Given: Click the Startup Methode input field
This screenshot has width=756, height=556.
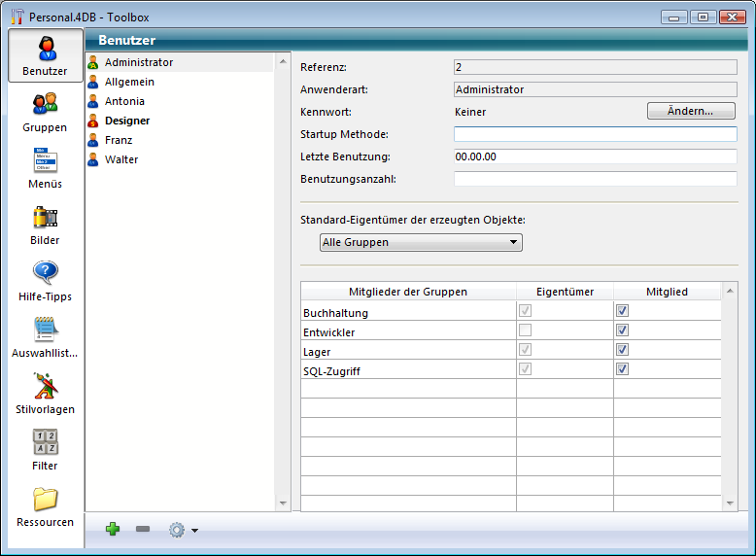Looking at the screenshot, I should pyautogui.click(x=595, y=134).
